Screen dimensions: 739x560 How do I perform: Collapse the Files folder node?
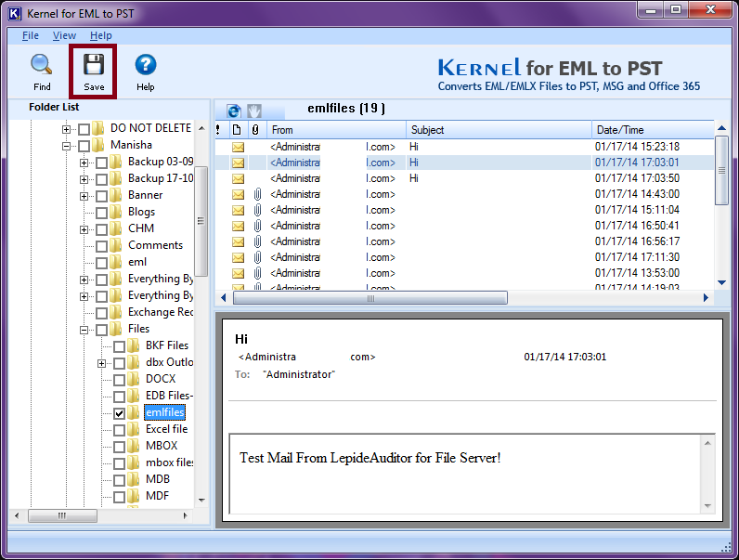pyautogui.click(x=84, y=330)
